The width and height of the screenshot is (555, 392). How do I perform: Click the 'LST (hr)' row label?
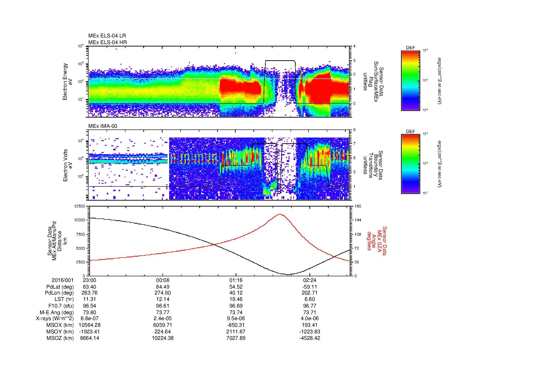[64, 300]
